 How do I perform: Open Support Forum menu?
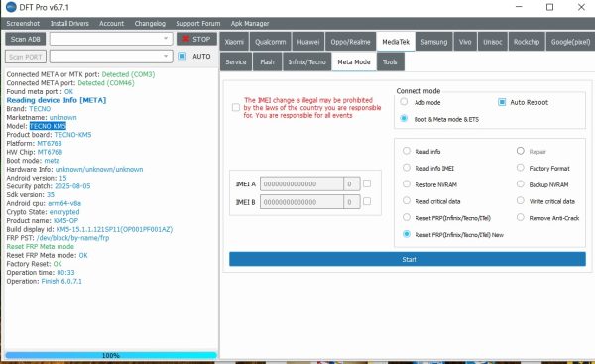point(198,23)
